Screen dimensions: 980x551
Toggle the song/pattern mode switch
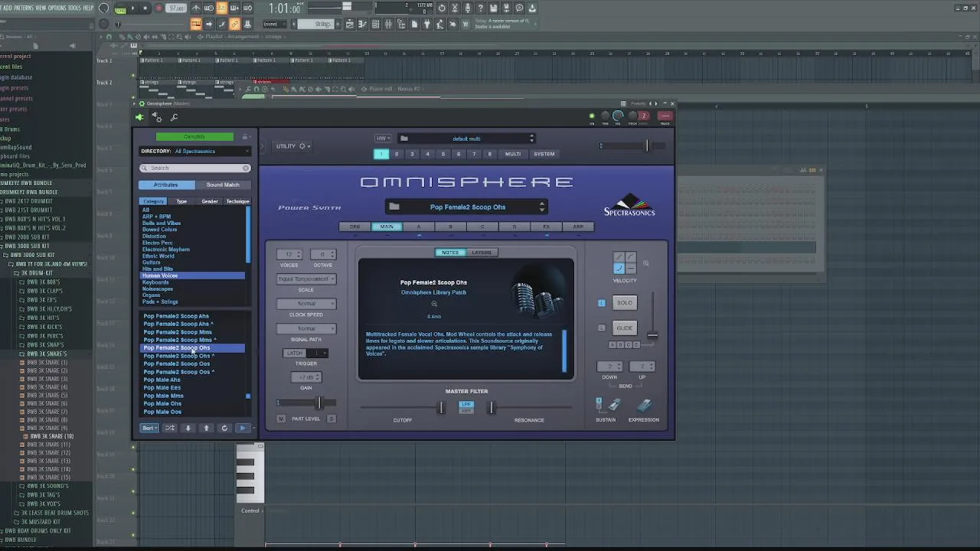pyautogui.click(x=120, y=8)
